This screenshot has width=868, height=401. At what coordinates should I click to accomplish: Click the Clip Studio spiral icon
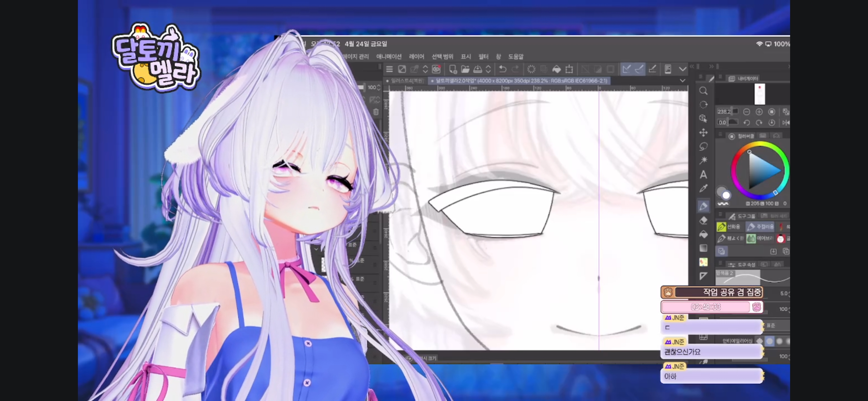coord(436,69)
